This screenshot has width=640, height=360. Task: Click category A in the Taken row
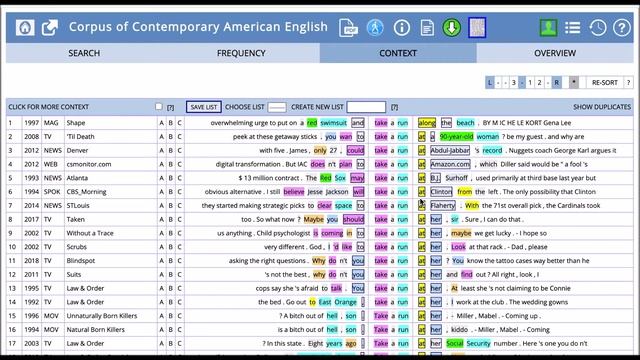(x=162, y=220)
